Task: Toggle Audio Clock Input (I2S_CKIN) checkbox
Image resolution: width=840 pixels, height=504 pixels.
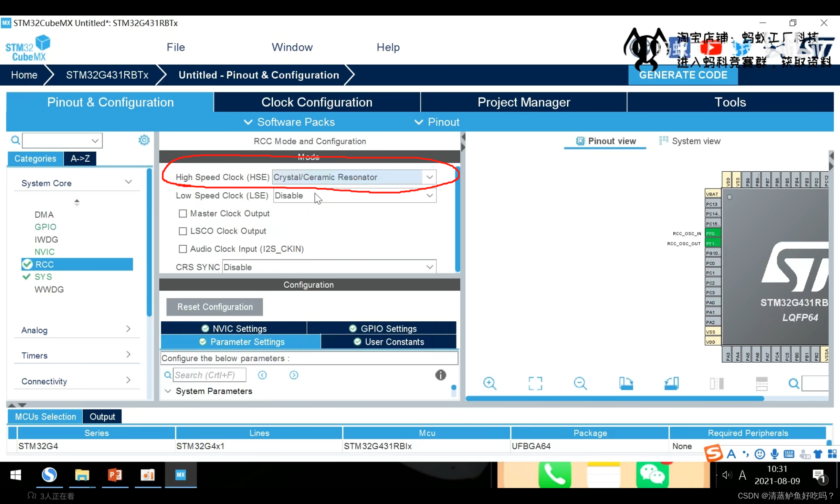Action: click(183, 249)
